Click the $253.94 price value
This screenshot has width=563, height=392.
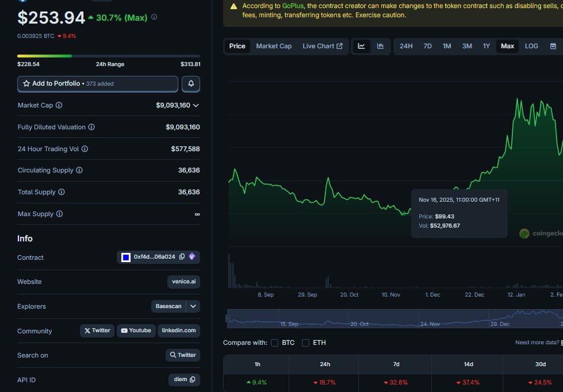(x=51, y=18)
